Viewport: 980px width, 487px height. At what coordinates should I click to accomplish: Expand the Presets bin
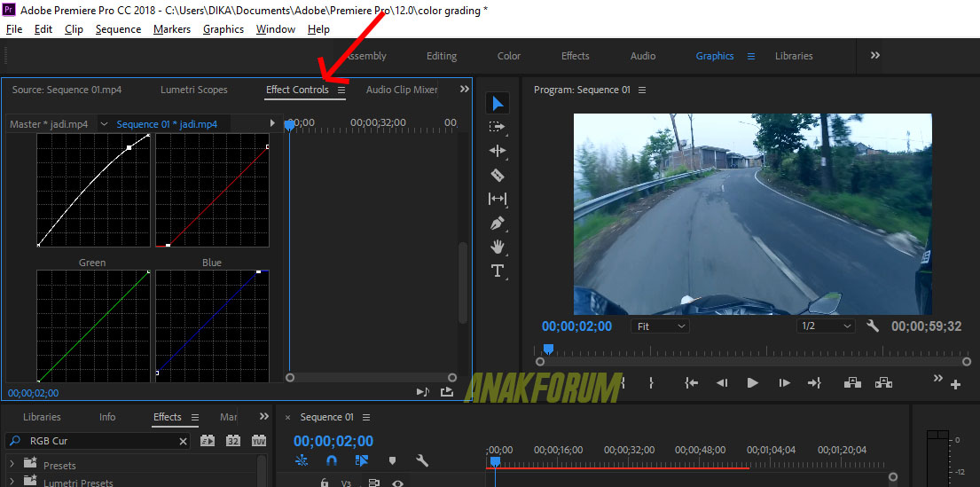(12, 463)
